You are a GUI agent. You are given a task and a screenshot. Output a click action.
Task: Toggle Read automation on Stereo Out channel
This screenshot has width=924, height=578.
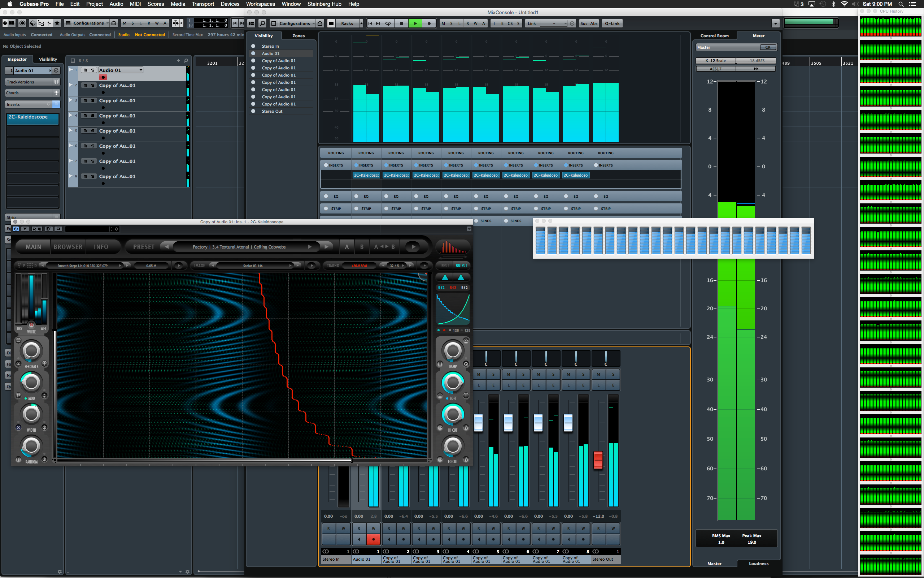point(598,528)
